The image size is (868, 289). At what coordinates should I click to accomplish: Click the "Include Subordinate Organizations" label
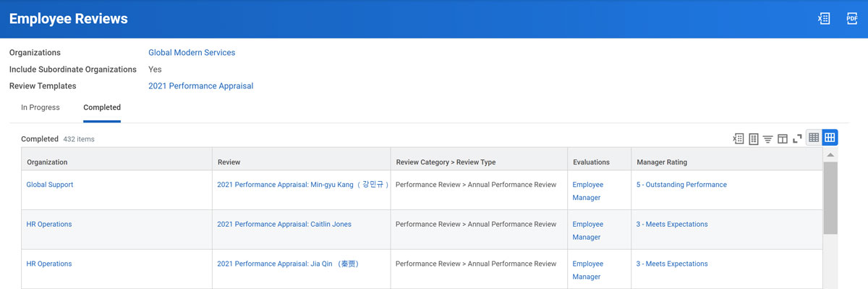(73, 70)
